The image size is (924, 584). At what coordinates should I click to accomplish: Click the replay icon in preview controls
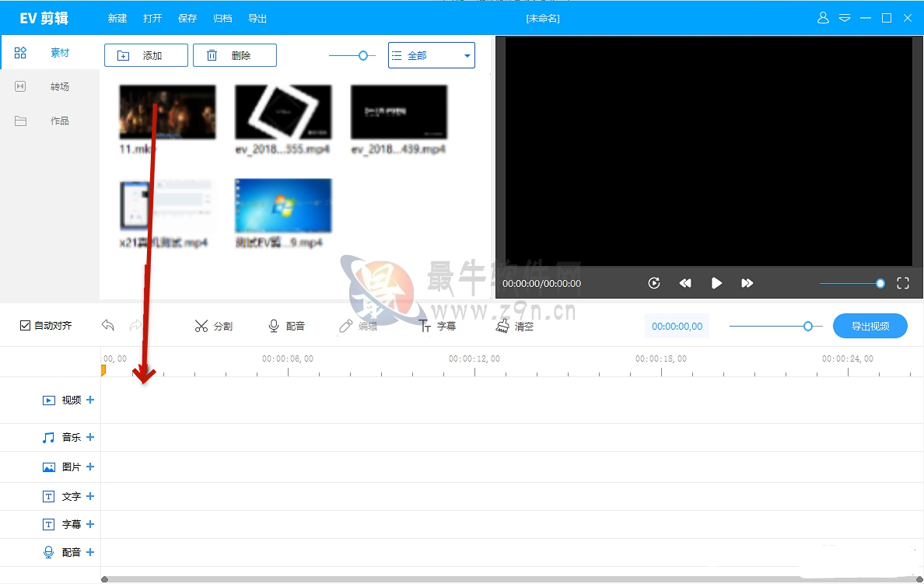pyautogui.click(x=654, y=283)
